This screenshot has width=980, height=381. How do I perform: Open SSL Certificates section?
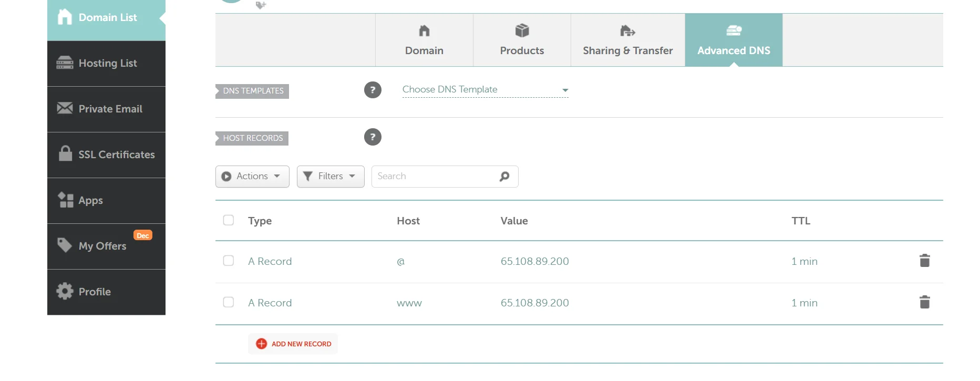pos(106,155)
